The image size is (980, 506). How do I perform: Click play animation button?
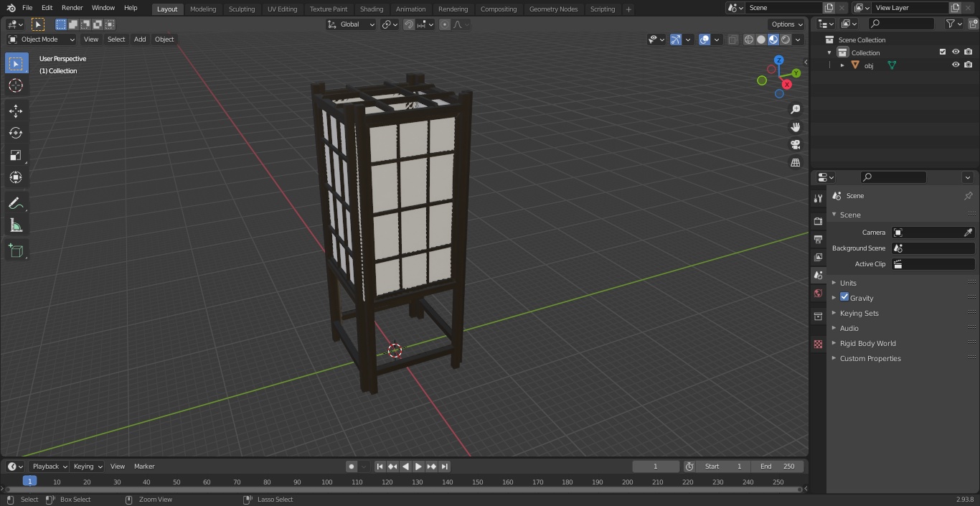[418, 467]
